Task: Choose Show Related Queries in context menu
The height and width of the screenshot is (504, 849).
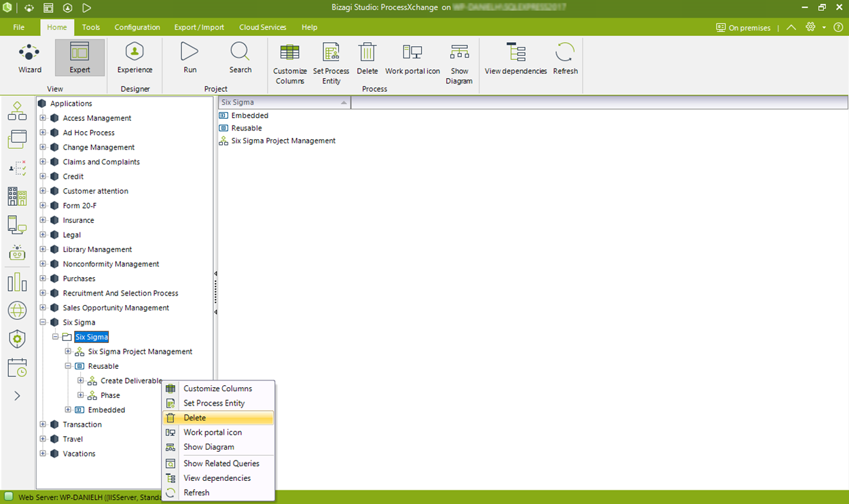Action: coord(218,463)
